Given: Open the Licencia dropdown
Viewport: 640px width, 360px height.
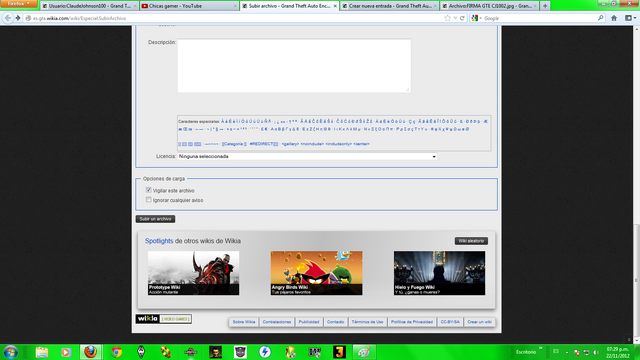Looking at the screenshot, I should pos(307,156).
